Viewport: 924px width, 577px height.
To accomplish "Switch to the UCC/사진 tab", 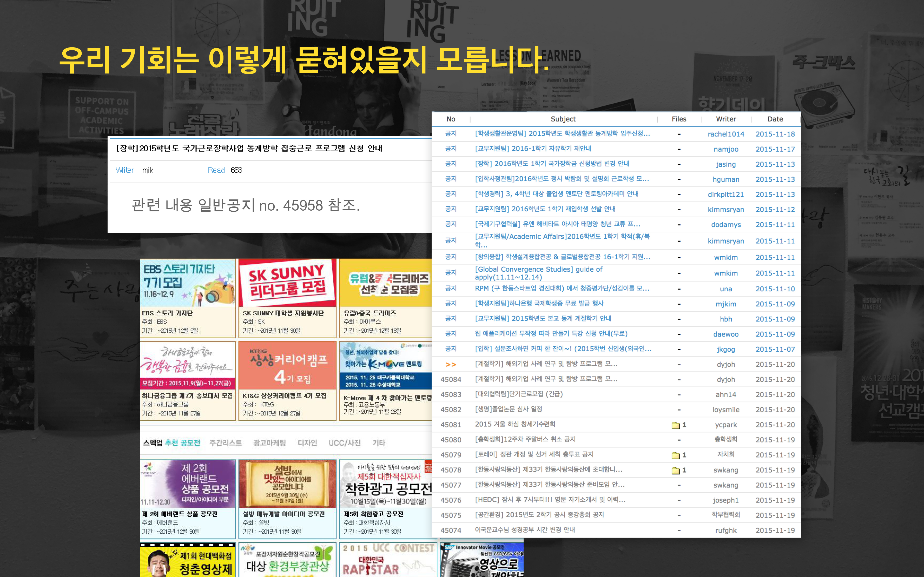I will [345, 443].
